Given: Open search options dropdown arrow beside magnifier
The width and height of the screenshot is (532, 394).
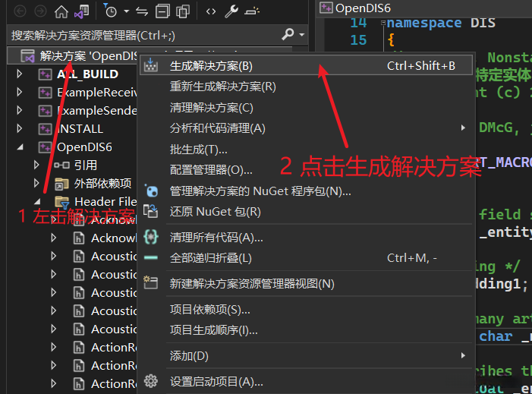Looking at the screenshot, I should click(x=301, y=35).
